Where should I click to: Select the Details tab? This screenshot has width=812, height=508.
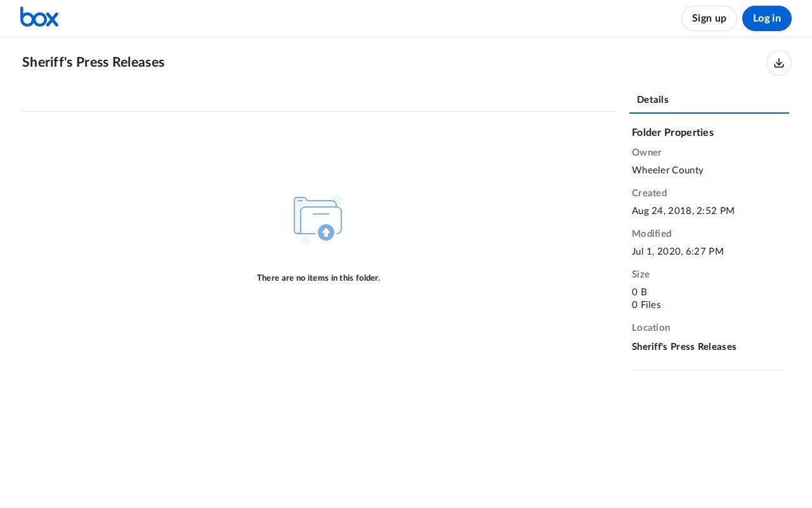tap(653, 100)
